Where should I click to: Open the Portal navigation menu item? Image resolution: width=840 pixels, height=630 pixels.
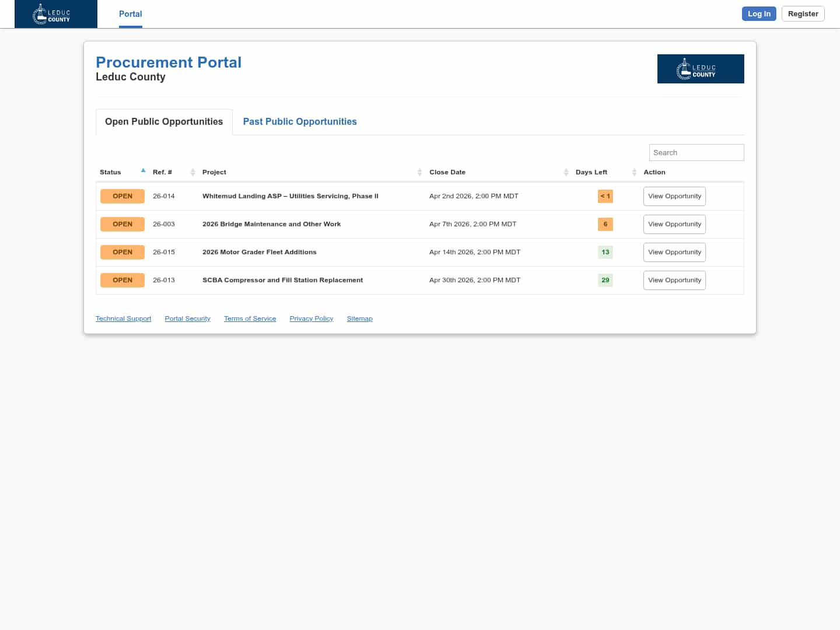(130, 13)
